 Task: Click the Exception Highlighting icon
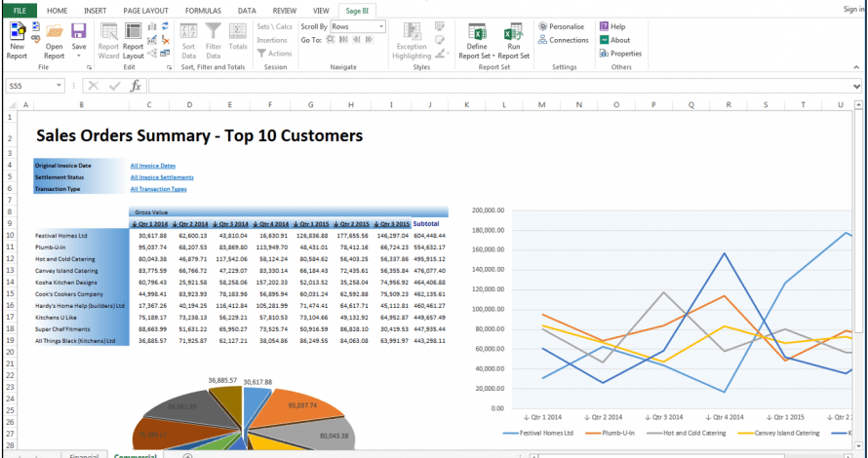[x=412, y=31]
